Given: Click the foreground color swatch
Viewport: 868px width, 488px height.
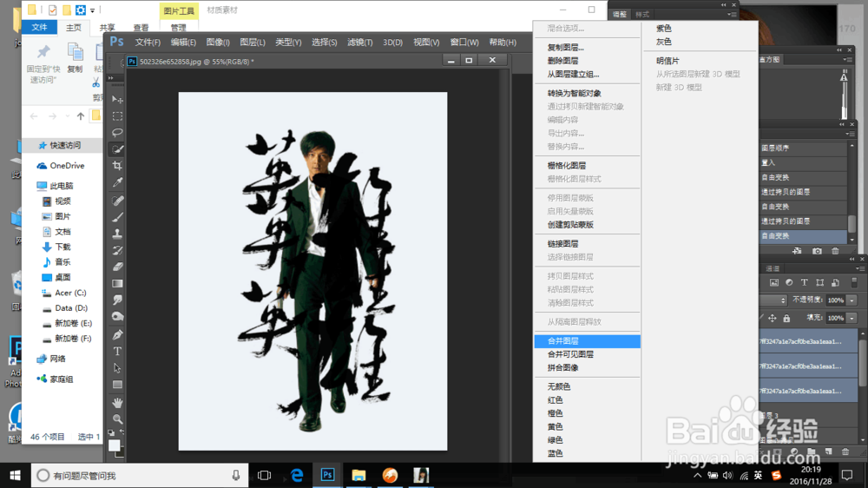Looking at the screenshot, I should [114, 445].
